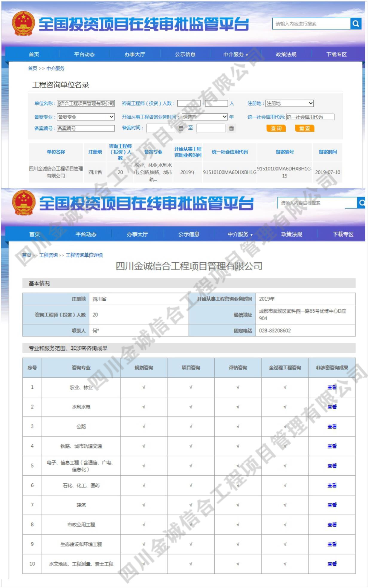Click the company name in the results row
The width and height of the screenshot is (368, 588).
tap(56, 172)
